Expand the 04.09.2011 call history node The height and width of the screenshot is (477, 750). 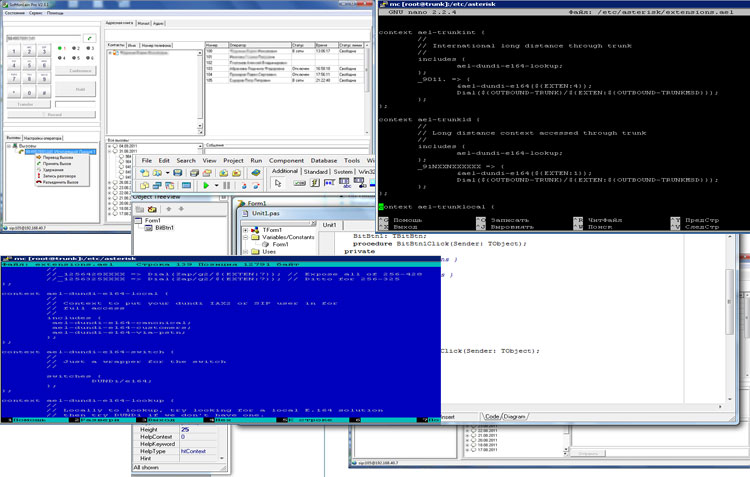[110, 146]
